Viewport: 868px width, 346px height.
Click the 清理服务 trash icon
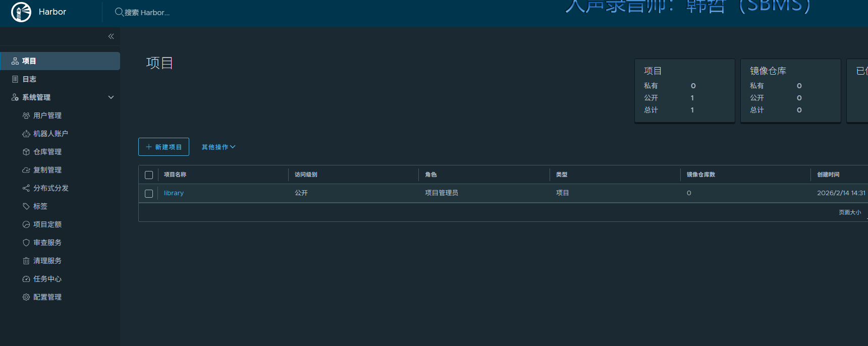(x=26, y=261)
